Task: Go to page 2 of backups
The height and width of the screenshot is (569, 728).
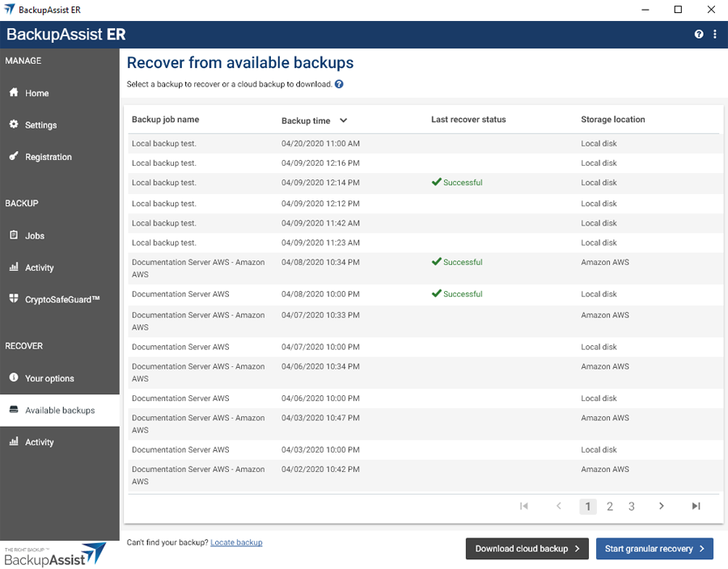Action: (x=610, y=507)
